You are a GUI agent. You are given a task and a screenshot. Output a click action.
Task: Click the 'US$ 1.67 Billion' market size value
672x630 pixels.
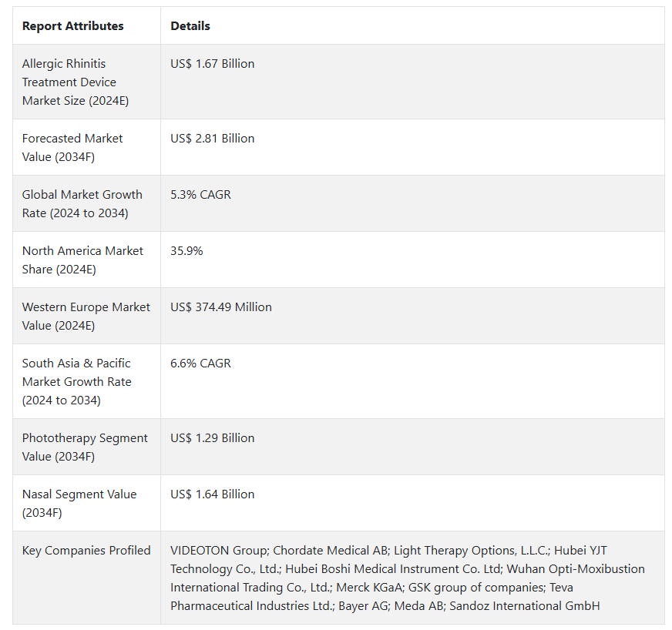click(212, 64)
